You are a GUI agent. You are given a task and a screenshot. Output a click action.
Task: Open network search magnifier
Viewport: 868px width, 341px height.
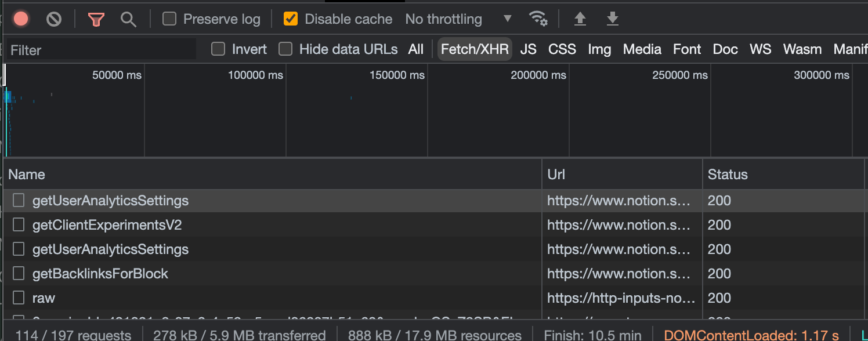point(128,19)
